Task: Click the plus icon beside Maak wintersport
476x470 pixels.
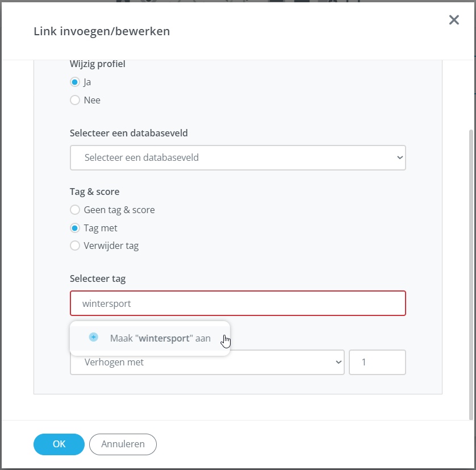Action: click(94, 338)
